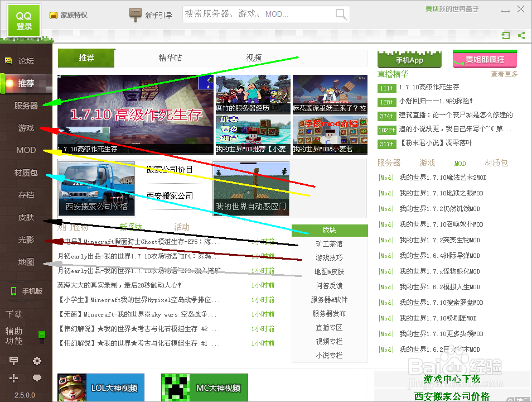The image size is (532, 402).
Task: Open 游戏技巧 forum section
Action: [x=329, y=258]
